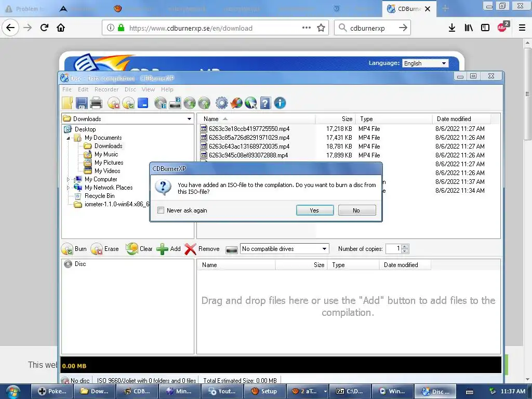The image size is (532, 399).
Task: Open the Disc menu
Action: pyautogui.click(x=130, y=89)
